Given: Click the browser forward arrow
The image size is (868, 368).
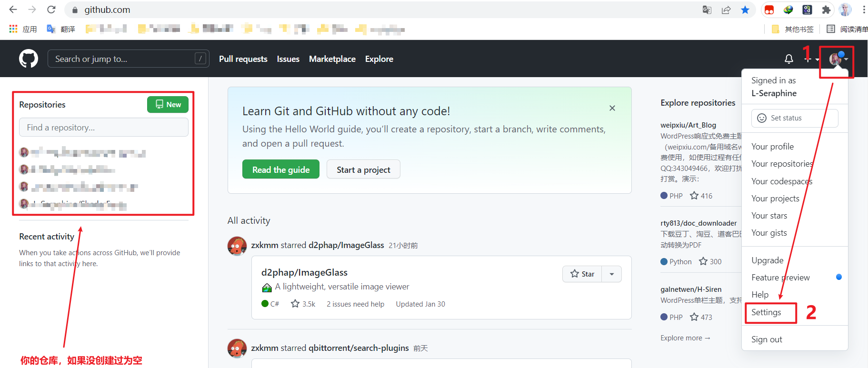Looking at the screenshot, I should point(32,10).
